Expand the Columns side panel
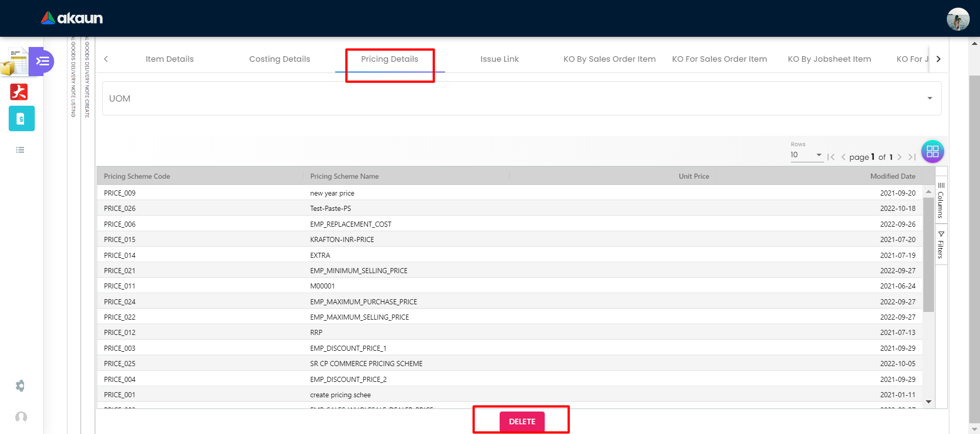The width and height of the screenshot is (980, 434). coord(941,200)
